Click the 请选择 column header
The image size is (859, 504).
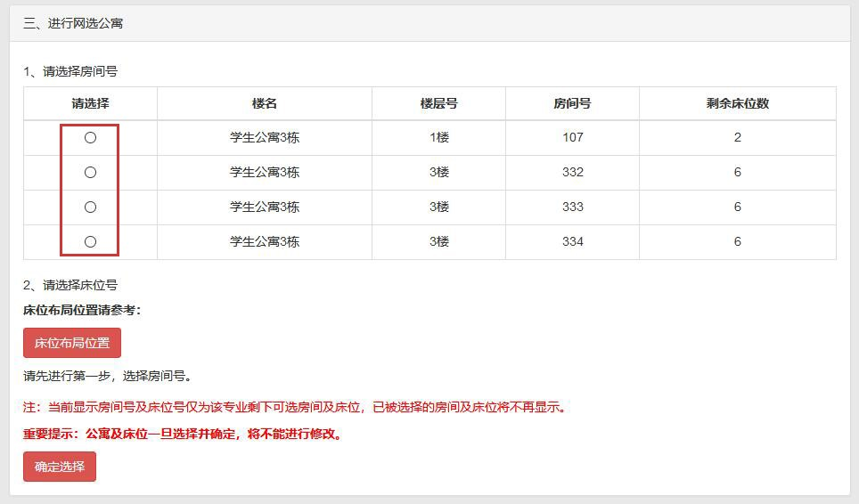[90, 103]
